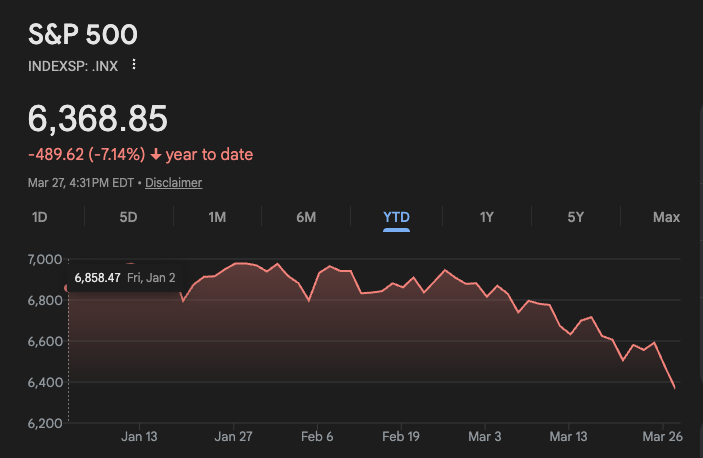Click the Jan 27 date axis label
This screenshot has width=703, height=458.
pyautogui.click(x=233, y=437)
